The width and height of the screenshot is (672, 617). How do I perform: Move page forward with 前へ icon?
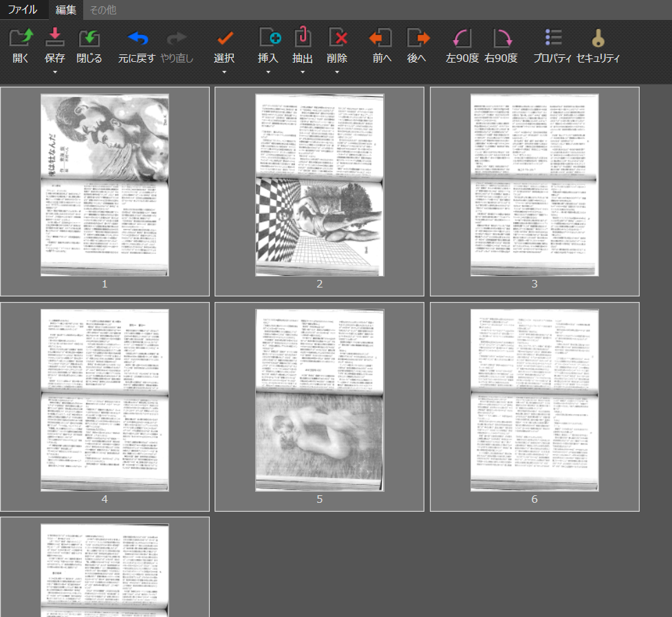click(381, 38)
